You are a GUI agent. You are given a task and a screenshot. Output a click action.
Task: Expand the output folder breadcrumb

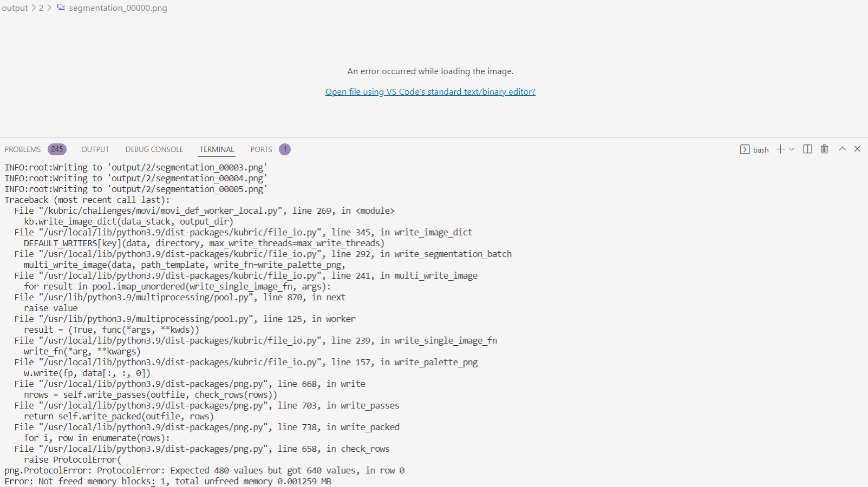click(15, 8)
